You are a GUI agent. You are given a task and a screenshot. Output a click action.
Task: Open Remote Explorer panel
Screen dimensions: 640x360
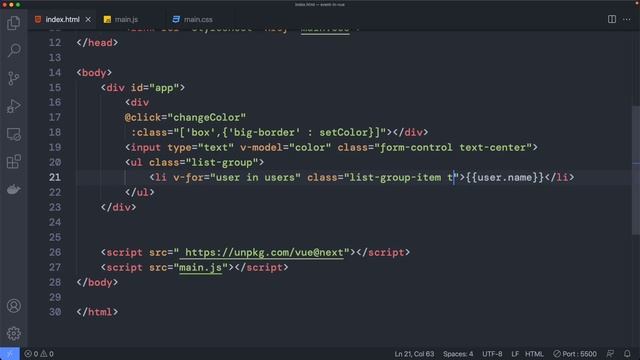pyautogui.click(x=13, y=134)
